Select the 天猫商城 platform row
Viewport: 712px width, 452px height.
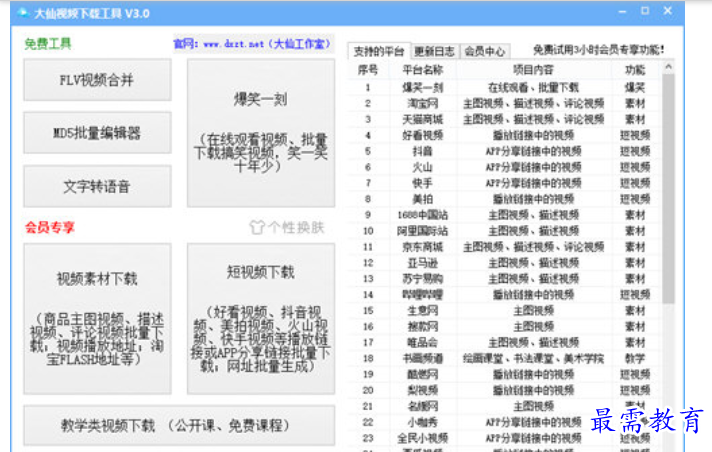pyautogui.click(x=504, y=119)
